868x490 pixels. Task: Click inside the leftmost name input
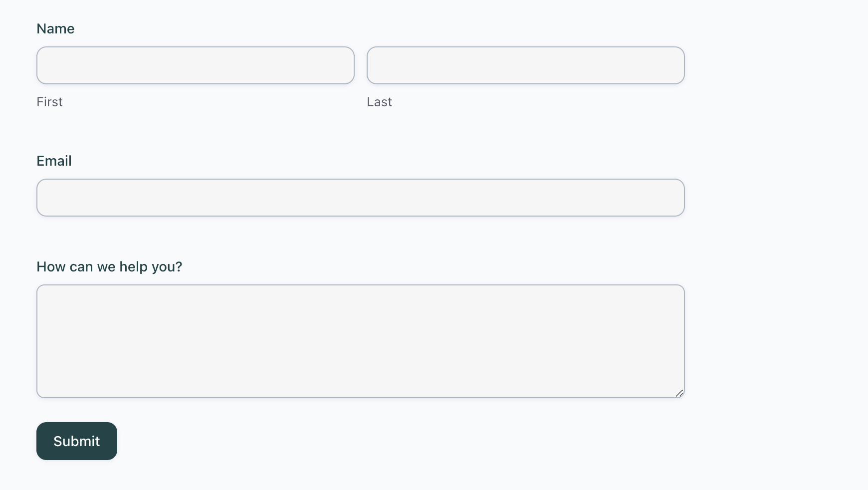click(x=195, y=65)
